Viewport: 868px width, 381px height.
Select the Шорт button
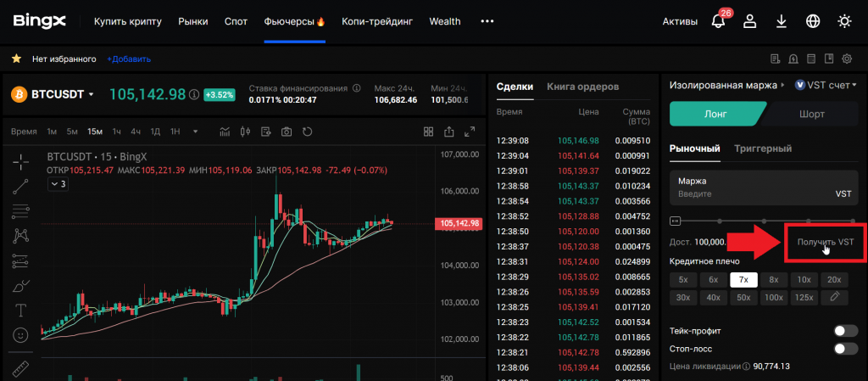click(811, 114)
